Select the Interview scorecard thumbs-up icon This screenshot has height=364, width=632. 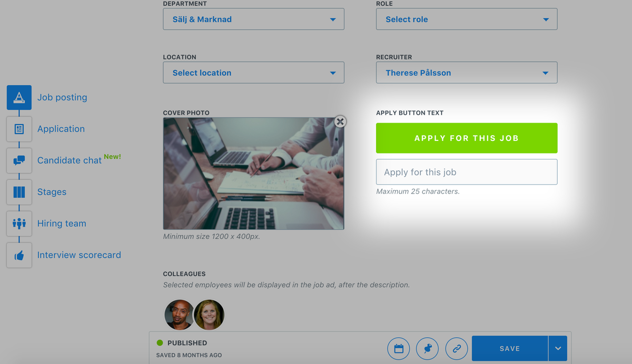(x=19, y=255)
